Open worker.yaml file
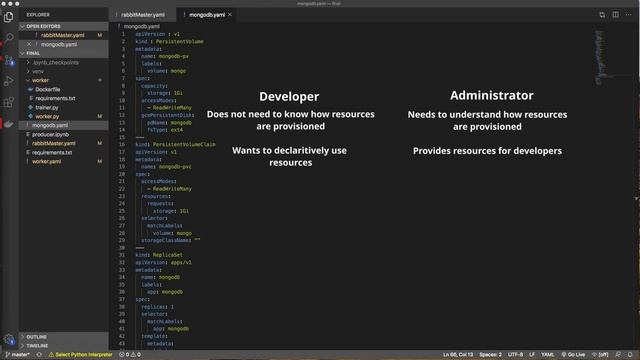640x360 pixels. 46,161
